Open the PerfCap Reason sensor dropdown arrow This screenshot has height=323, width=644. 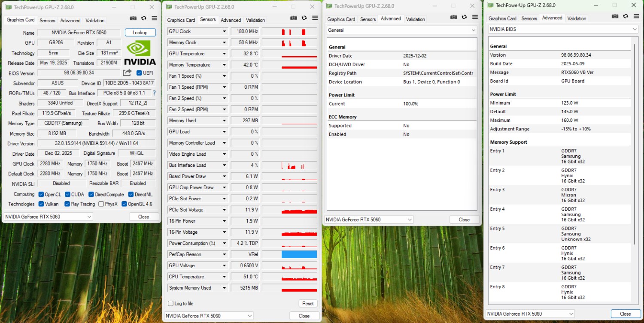tap(224, 254)
